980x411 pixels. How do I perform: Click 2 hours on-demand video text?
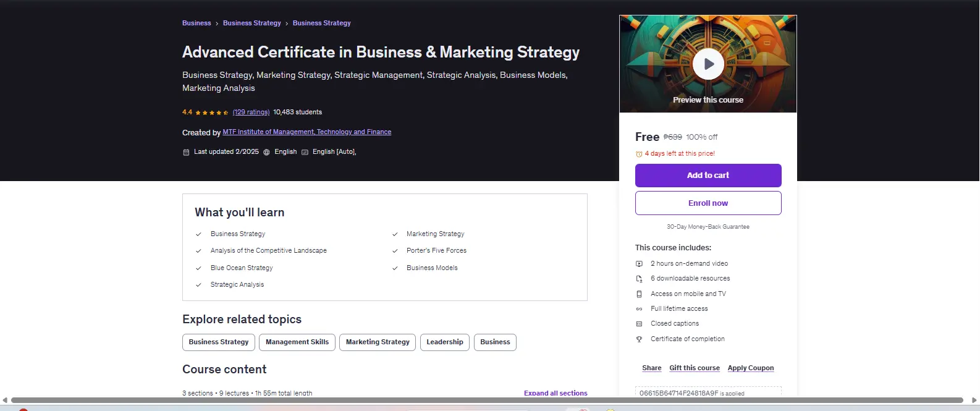tap(689, 264)
